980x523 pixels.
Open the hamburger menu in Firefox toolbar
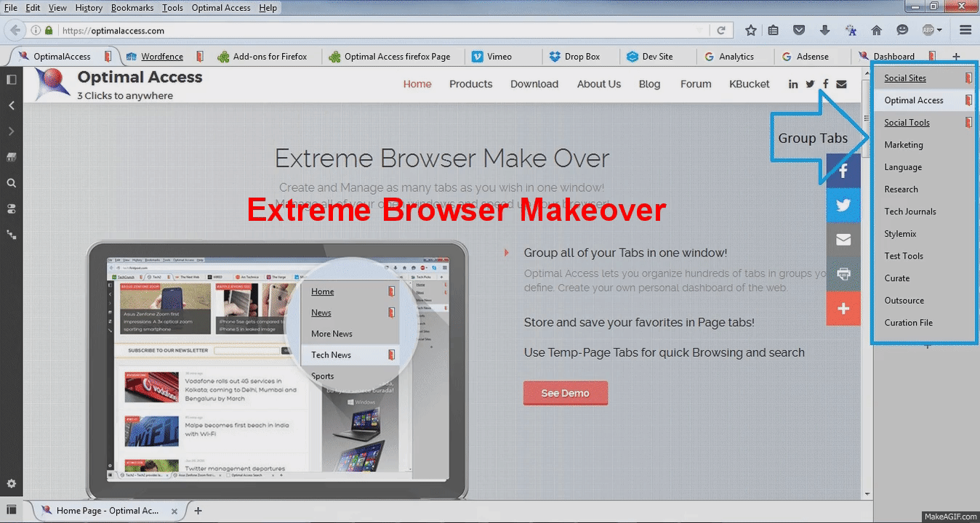[965, 31]
